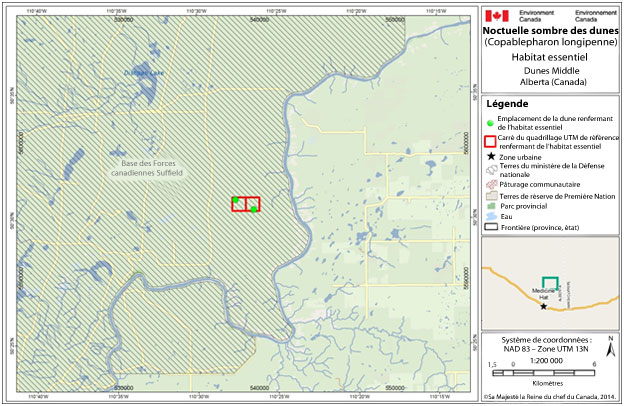Click the Parc provincial green swatch

point(490,206)
